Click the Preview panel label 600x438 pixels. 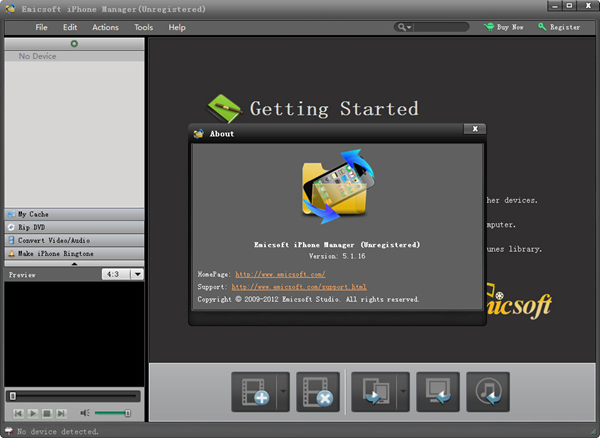point(22,275)
